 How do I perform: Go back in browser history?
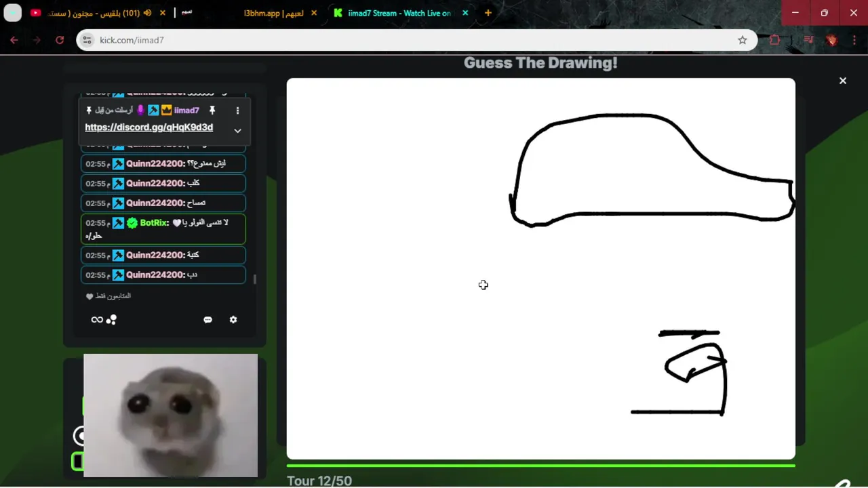pos(14,40)
